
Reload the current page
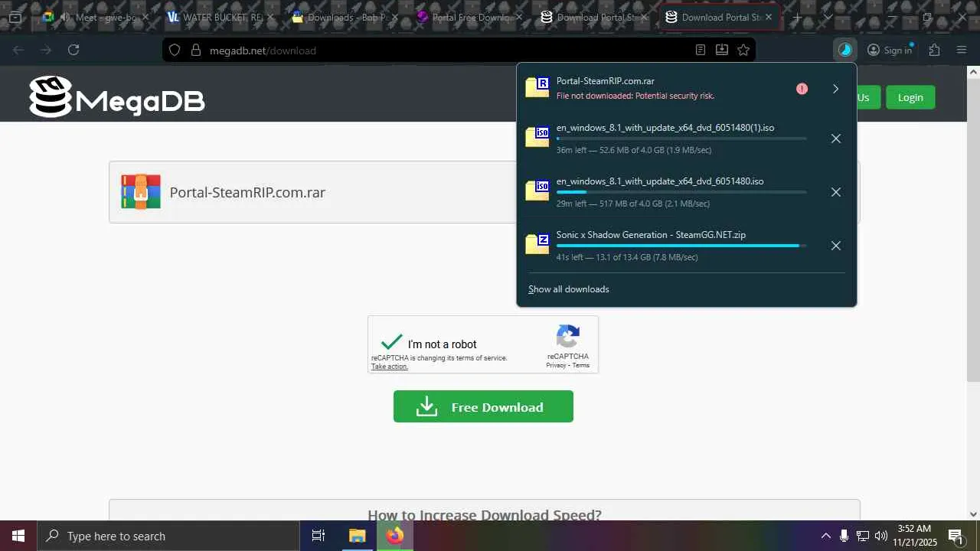73,50
